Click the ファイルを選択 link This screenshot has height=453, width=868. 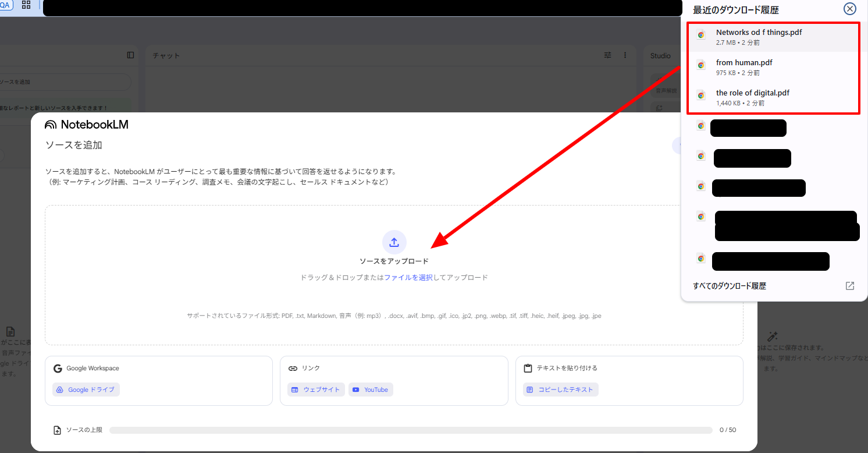408,278
